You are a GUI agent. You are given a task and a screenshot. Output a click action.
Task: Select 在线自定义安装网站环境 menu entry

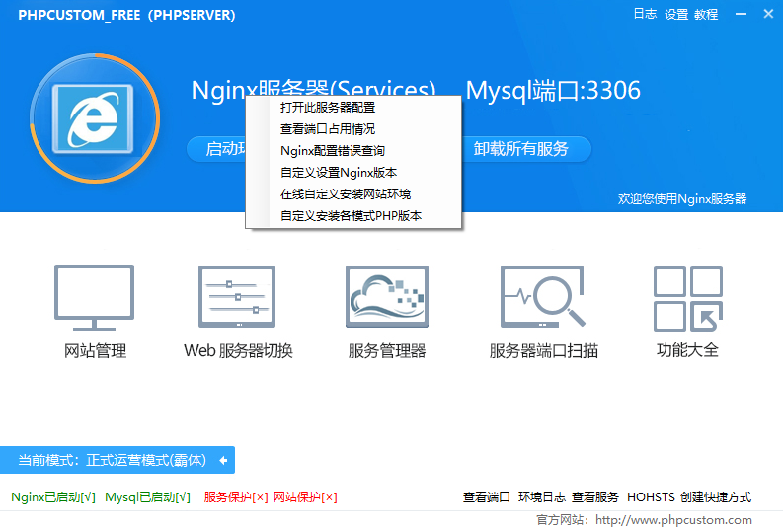coord(353,194)
